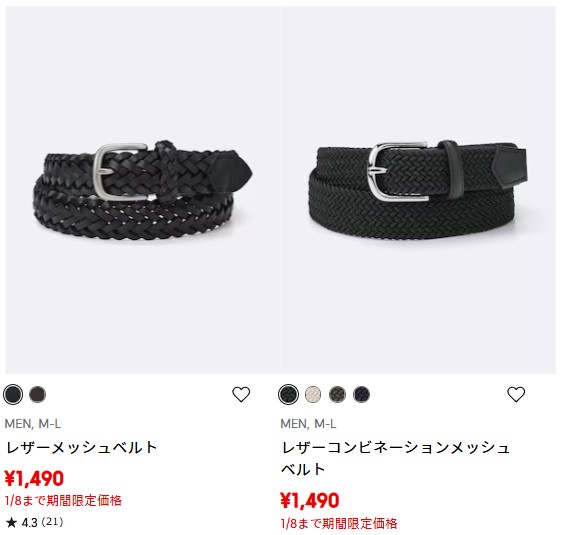This screenshot has height=535, width=561.
Task: Select black swatch for レザーメッシュベルト
Action: tap(13, 394)
